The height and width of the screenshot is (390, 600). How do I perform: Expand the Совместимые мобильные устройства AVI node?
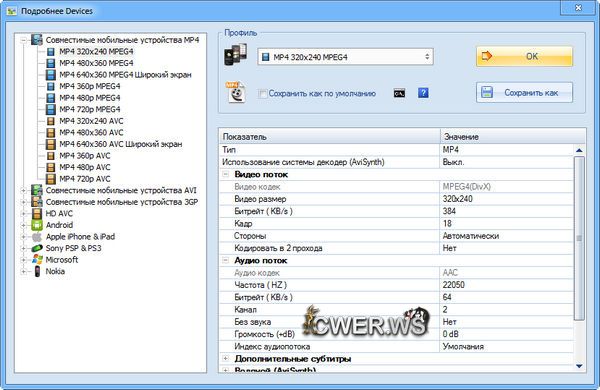pyautogui.click(x=24, y=191)
